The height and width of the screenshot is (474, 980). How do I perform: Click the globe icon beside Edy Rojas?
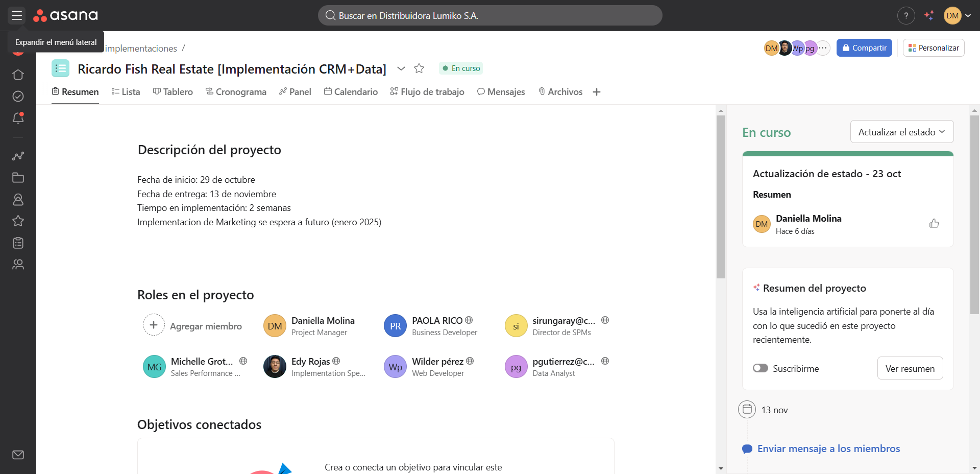pos(336,361)
